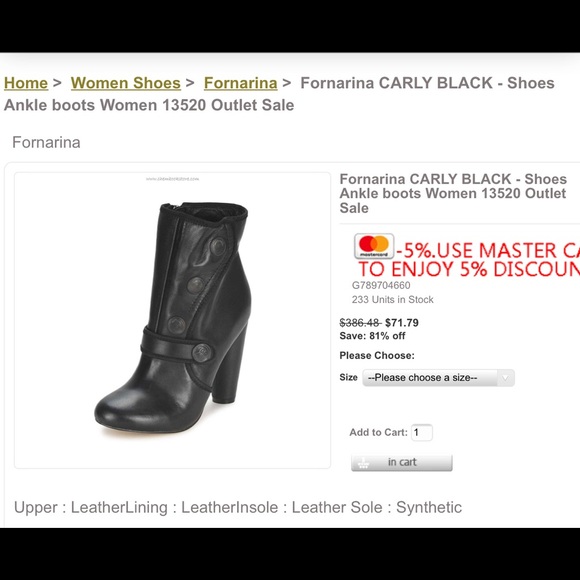Click the cart icon on in cart button
Image resolution: width=580 pixels, height=580 pixels.
(x=364, y=463)
